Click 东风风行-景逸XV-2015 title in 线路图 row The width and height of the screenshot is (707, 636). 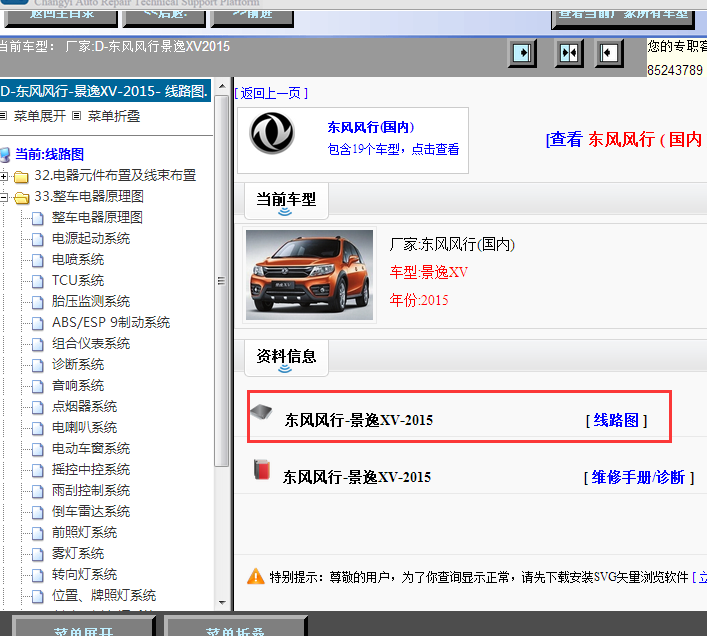pos(359,420)
